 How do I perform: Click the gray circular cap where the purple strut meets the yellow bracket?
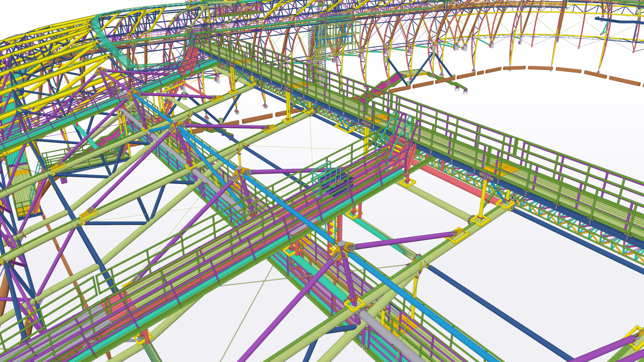[x=341, y=244]
